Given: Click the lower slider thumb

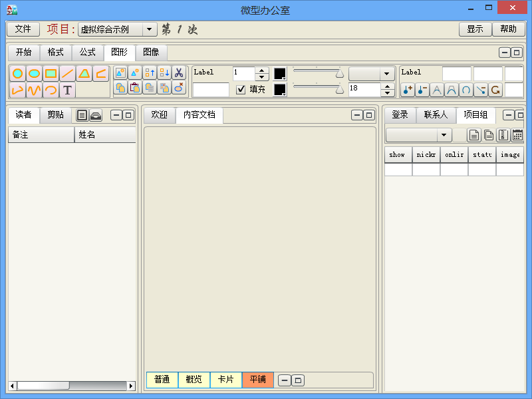Looking at the screenshot, I should (x=339, y=89).
